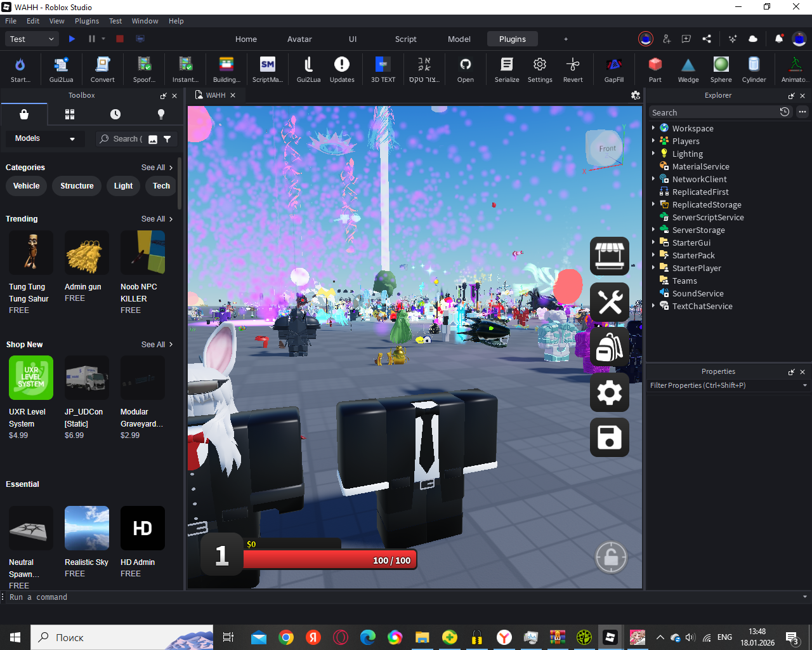This screenshot has width=812, height=650.
Task: Click See All next to Shop New
Action: pyautogui.click(x=157, y=345)
